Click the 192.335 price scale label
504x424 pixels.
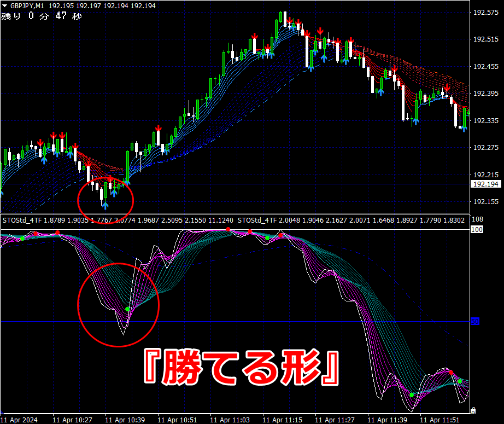pyautogui.click(x=485, y=121)
